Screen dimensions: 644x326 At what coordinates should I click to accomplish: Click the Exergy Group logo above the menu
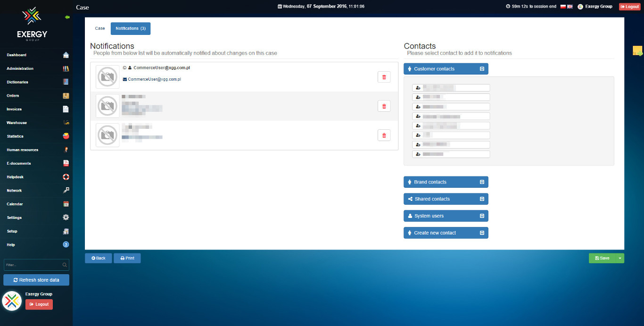pos(32,24)
